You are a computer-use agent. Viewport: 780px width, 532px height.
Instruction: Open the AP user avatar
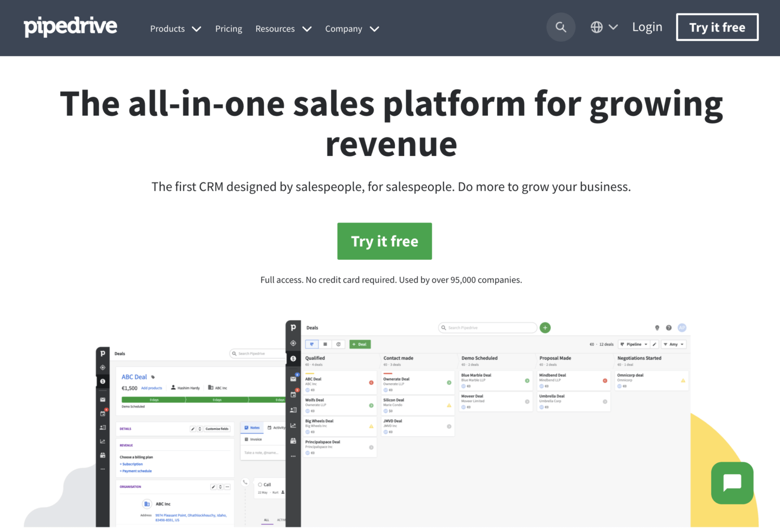(x=682, y=327)
